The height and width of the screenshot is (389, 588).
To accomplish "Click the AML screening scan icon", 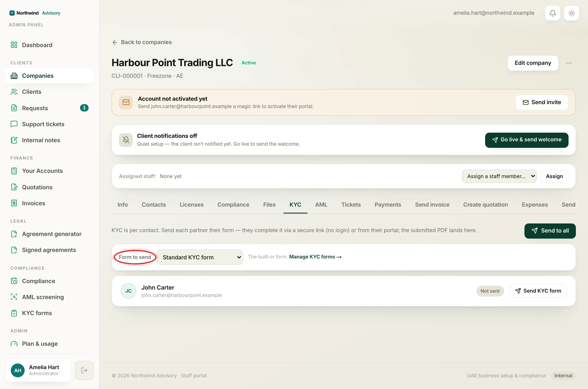I will click(x=14, y=297).
